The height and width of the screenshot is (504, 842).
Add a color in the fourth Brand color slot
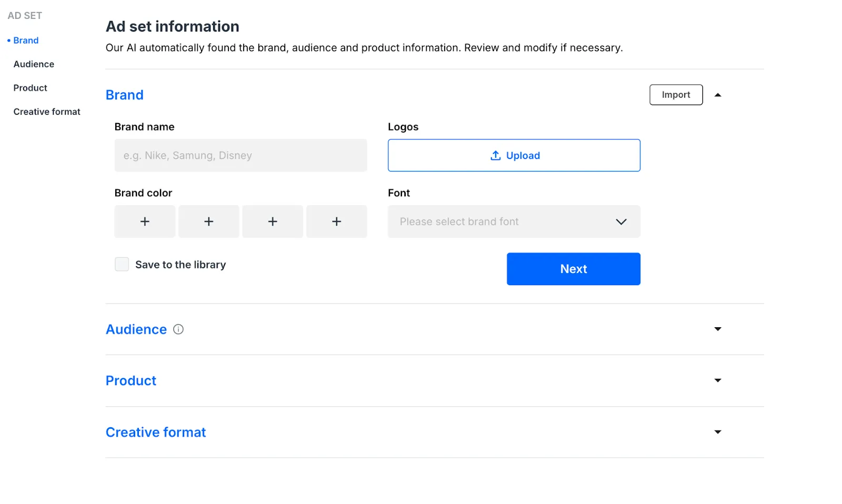(337, 221)
